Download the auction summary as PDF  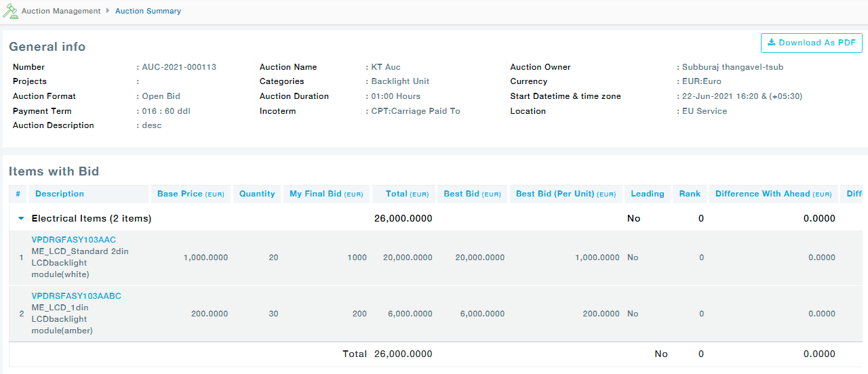click(x=811, y=43)
